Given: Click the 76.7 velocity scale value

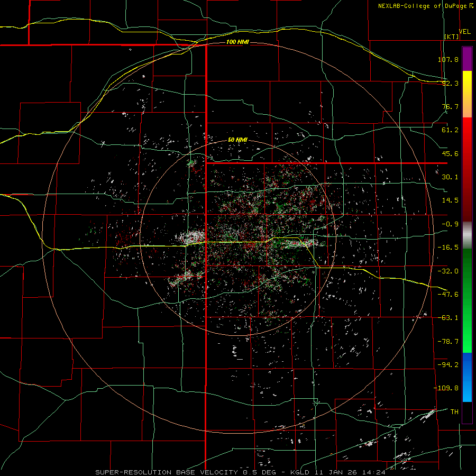Looking at the screenshot, I should coord(450,106).
